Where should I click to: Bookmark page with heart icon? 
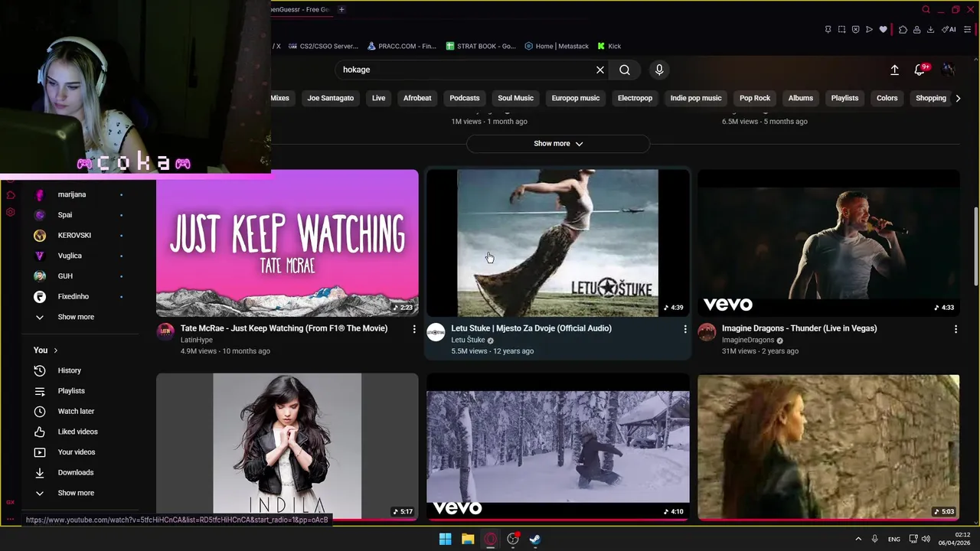[x=883, y=30]
